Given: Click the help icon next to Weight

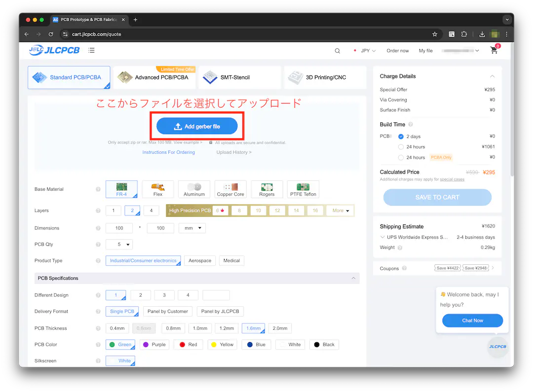Looking at the screenshot, I should (400, 248).
